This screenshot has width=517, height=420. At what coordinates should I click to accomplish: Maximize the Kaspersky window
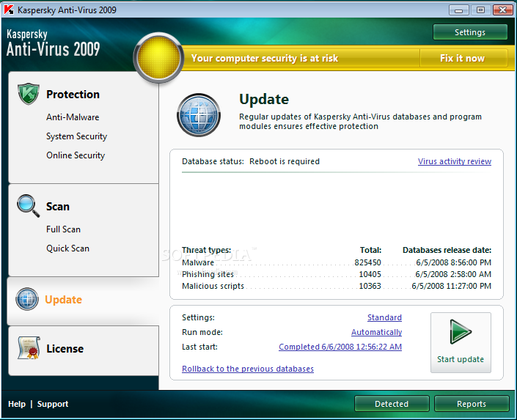point(480,10)
